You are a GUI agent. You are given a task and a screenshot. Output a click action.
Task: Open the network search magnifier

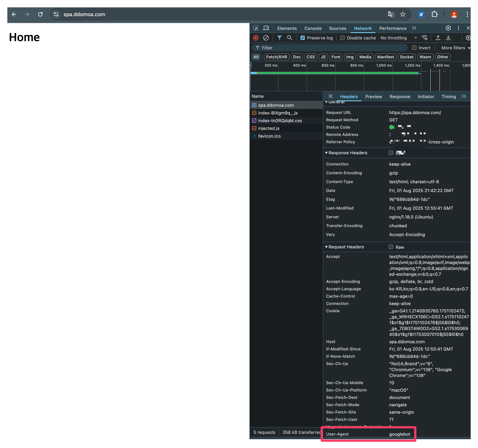pos(289,38)
